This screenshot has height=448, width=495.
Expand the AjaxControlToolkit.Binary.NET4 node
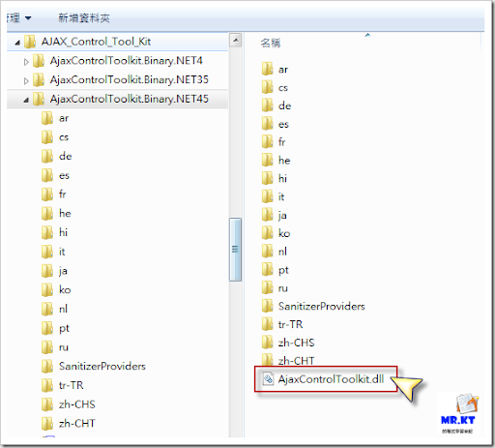coord(26,61)
